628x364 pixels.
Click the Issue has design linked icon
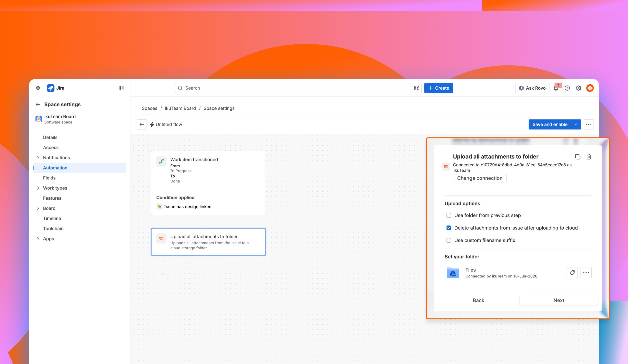tap(160, 207)
